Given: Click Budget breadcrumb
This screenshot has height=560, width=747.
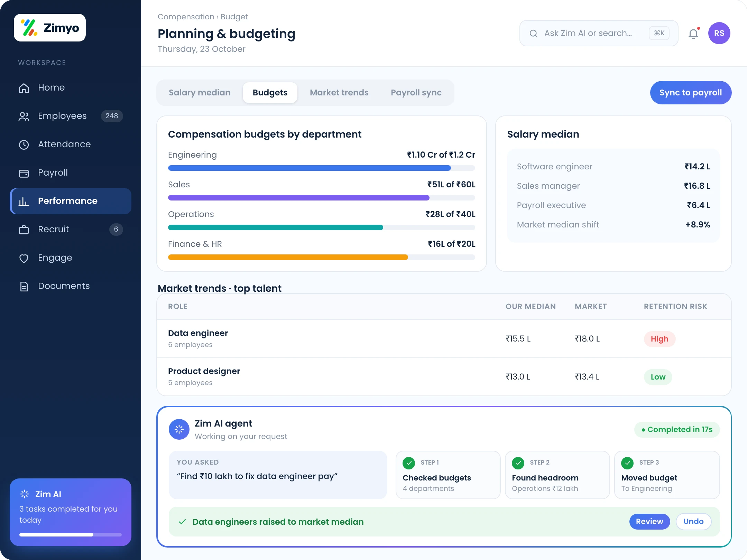Looking at the screenshot, I should [234, 17].
